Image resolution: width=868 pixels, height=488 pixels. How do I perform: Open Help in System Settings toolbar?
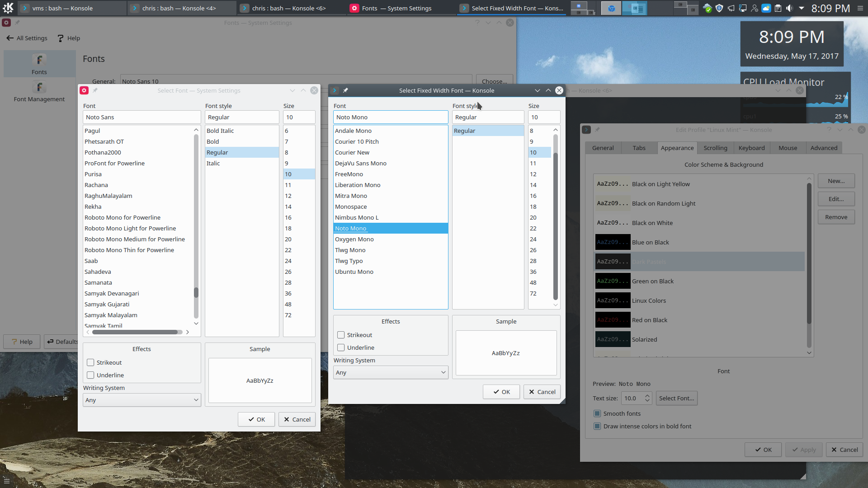(69, 38)
